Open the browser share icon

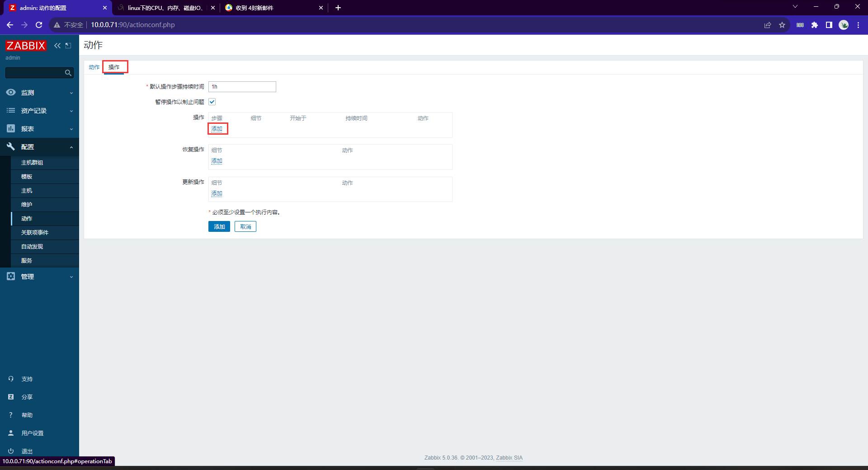point(768,25)
